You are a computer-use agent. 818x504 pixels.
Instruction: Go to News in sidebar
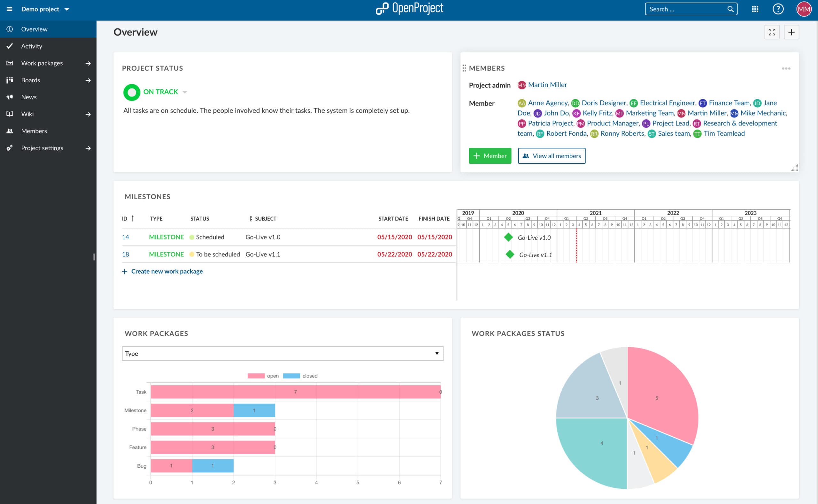29,97
